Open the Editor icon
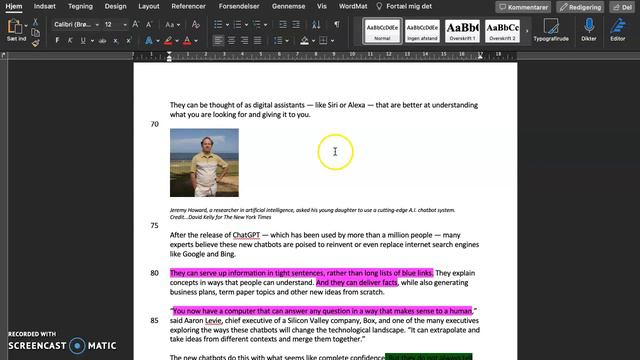640x360 pixels. (x=618, y=31)
